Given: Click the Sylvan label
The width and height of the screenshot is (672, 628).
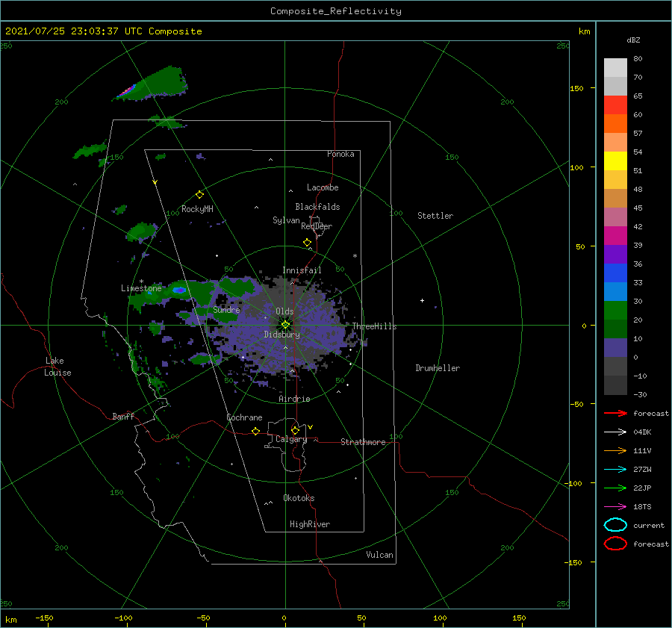Looking at the screenshot, I should click(x=286, y=220).
